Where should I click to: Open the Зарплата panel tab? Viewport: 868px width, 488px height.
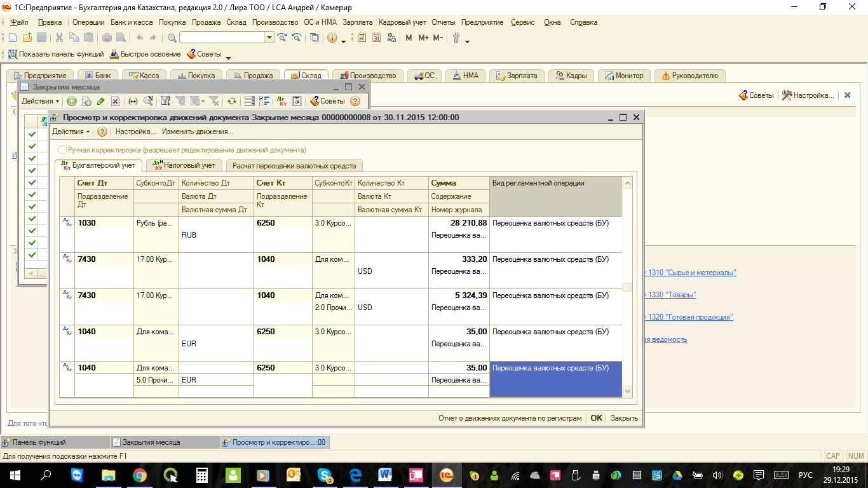[x=516, y=76]
